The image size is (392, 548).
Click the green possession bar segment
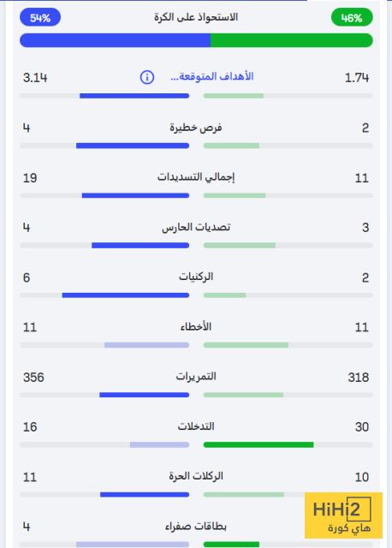point(291,40)
